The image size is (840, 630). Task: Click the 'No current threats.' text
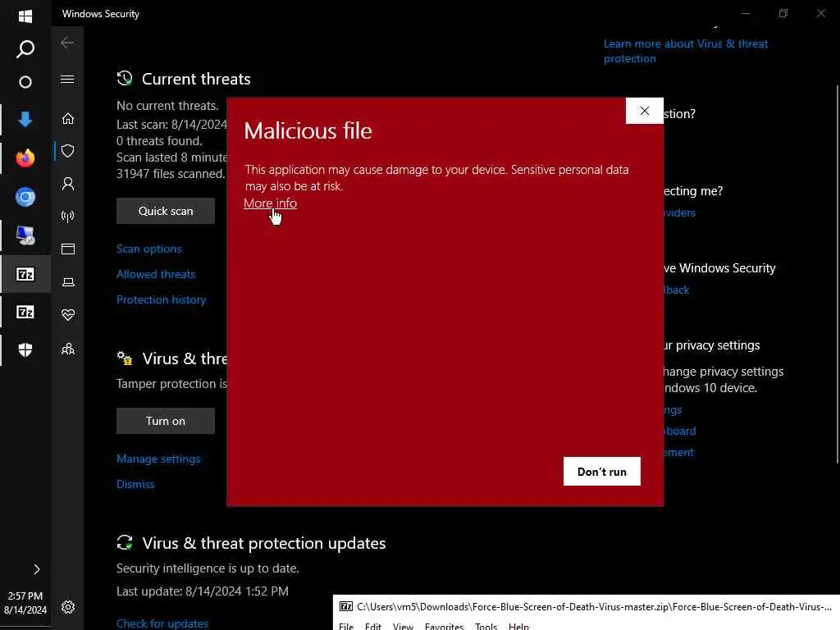[x=167, y=106]
